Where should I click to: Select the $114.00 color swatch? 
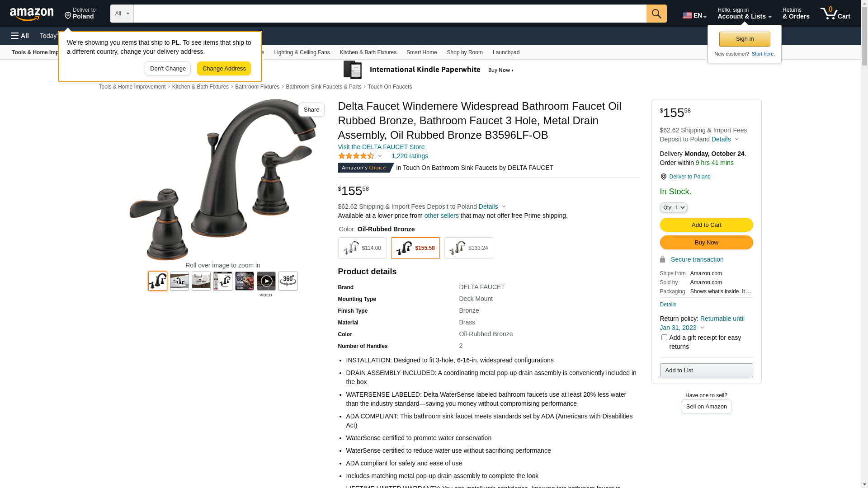(x=362, y=248)
